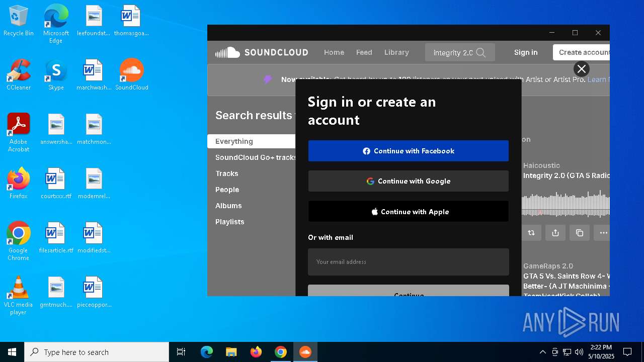The width and height of the screenshot is (644, 362).
Task: Click the taskbar search box
Action: point(97,352)
